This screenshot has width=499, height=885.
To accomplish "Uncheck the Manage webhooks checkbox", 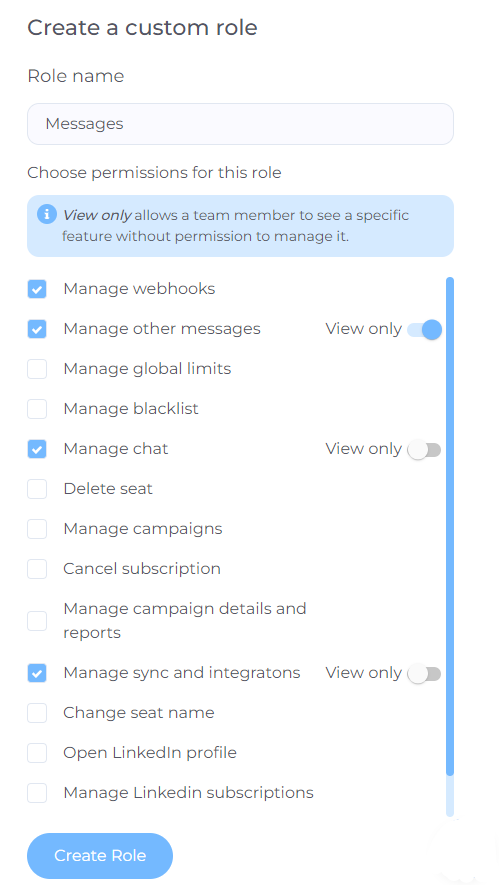I will [x=37, y=289].
